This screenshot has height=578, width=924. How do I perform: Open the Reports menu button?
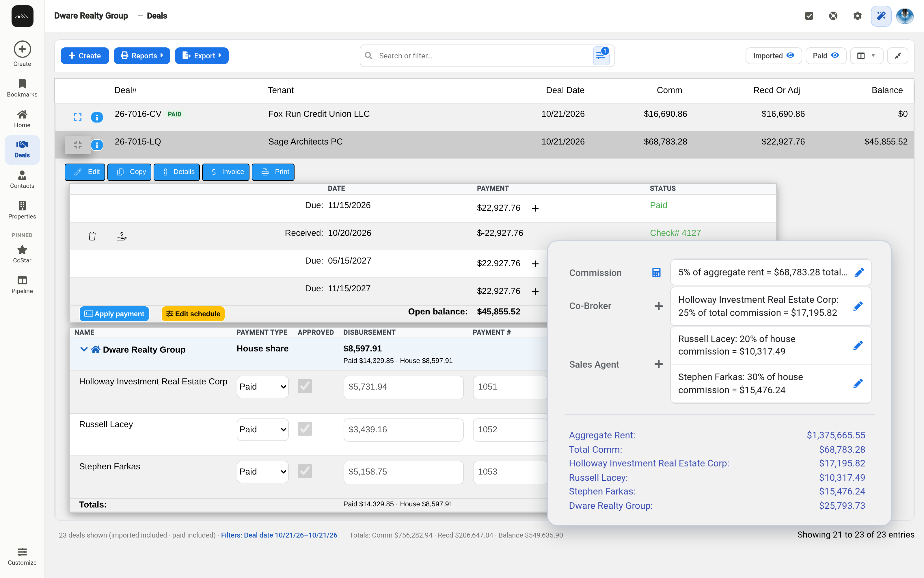[x=142, y=56]
